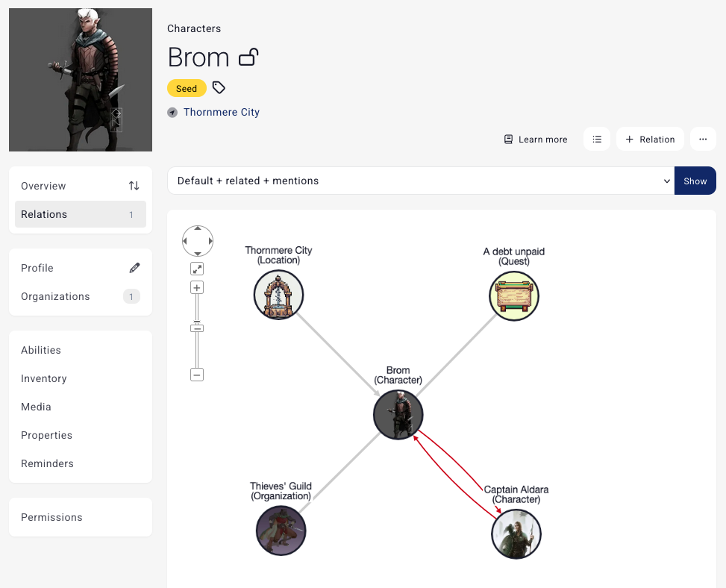Screen dimensions: 726x588
Task: Expand the relations graph to fullscreen
Action: pos(197,268)
